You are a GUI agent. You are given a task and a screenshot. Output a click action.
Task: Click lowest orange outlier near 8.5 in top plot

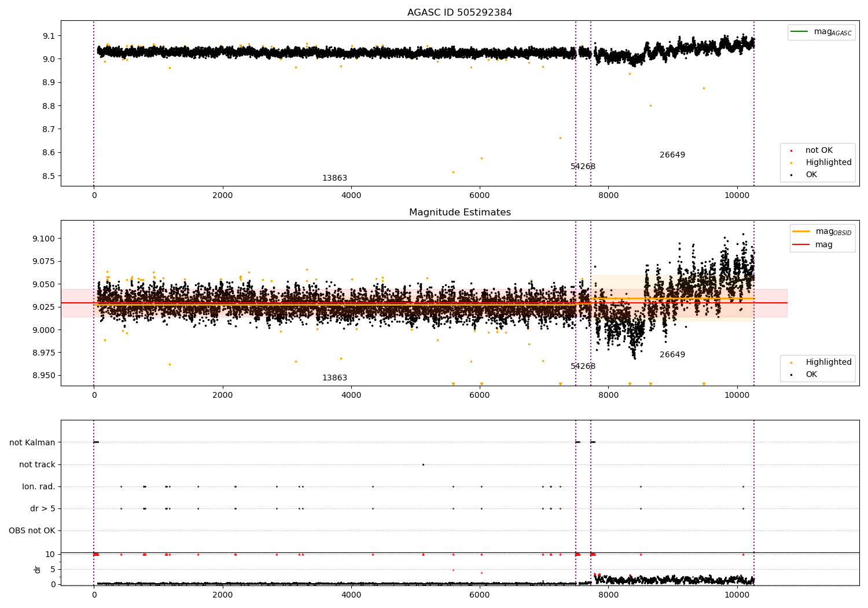click(x=453, y=172)
